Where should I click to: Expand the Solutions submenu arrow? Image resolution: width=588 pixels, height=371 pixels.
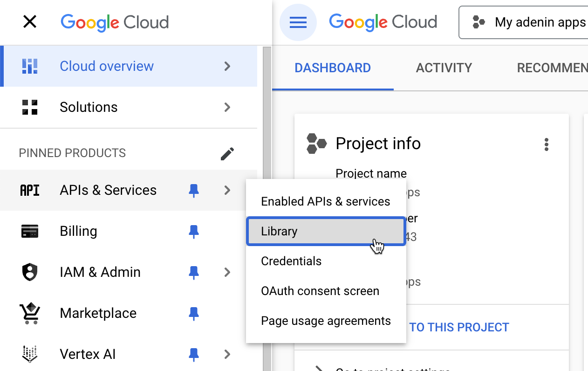click(227, 107)
